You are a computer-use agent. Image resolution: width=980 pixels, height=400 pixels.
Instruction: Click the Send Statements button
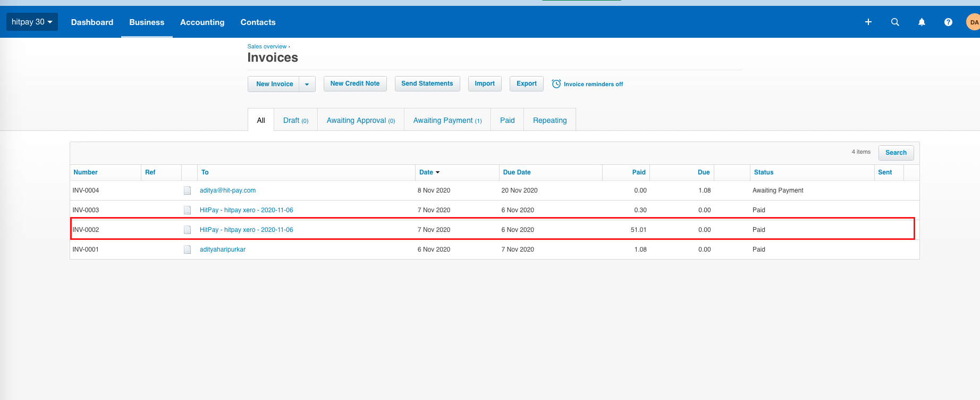click(427, 84)
